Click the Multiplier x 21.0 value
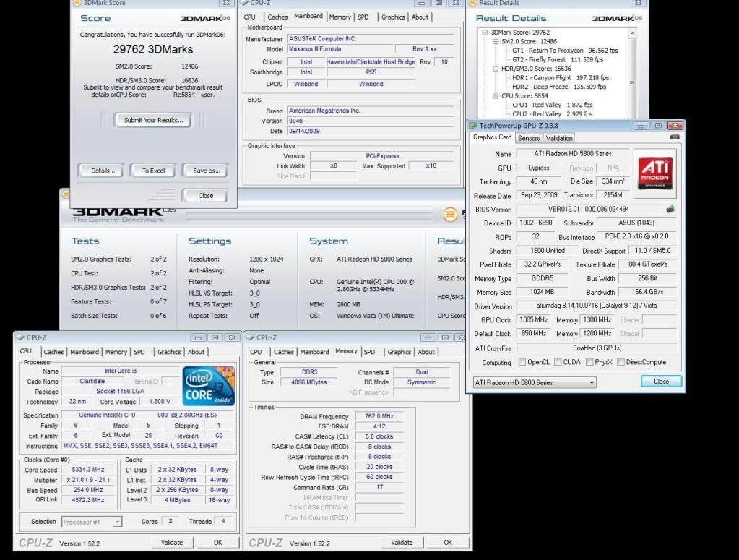Viewport: 739px width, 560px height. [87, 480]
